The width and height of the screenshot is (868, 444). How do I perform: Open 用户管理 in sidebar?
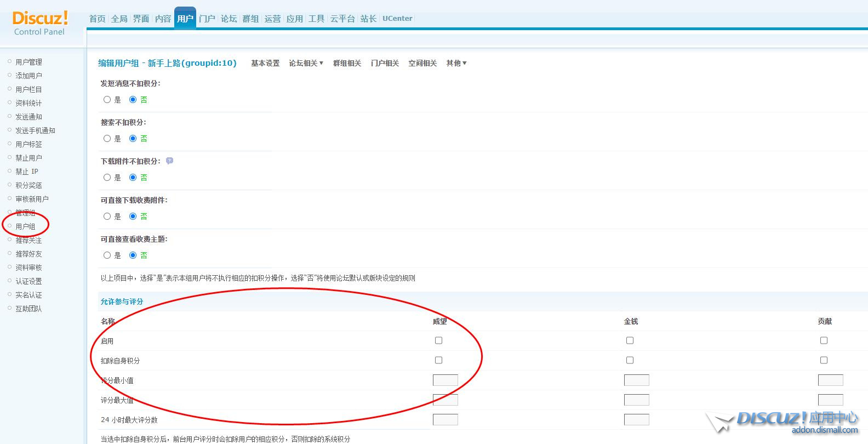pyautogui.click(x=28, y=62)
